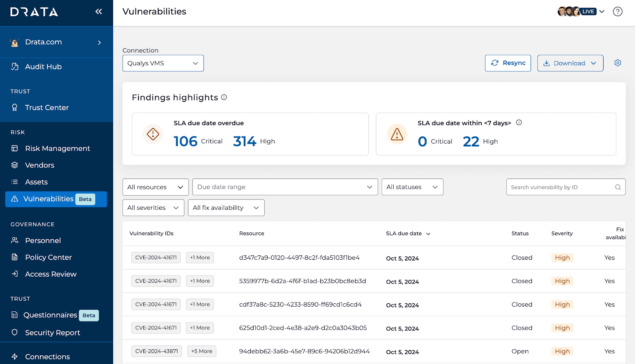Viewport: 635px width, 364px height.
Task: Click the triangle warning icon in SLA card
Action: 397,134
